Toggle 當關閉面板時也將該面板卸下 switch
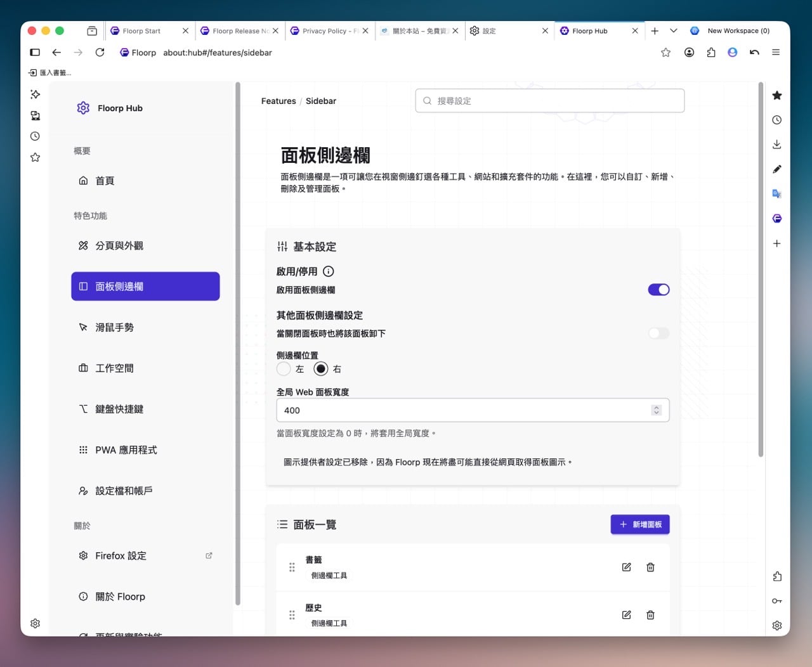This screenshot has height=667, width=812. (x=658, y=333)
